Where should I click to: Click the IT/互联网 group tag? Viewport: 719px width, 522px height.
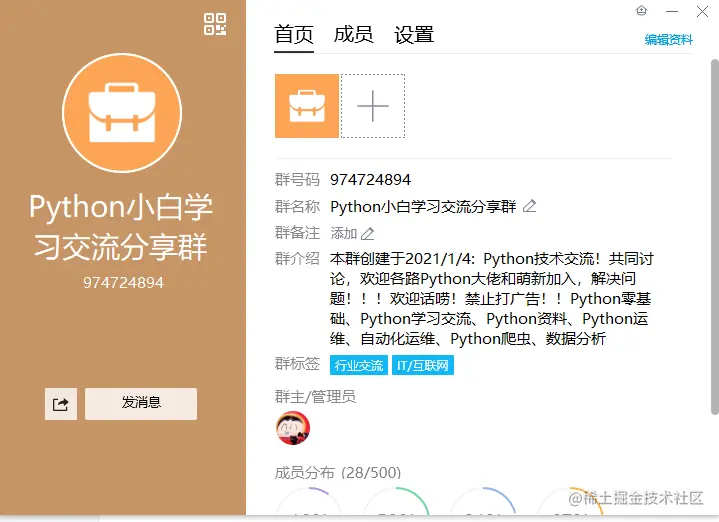(423, 365)
